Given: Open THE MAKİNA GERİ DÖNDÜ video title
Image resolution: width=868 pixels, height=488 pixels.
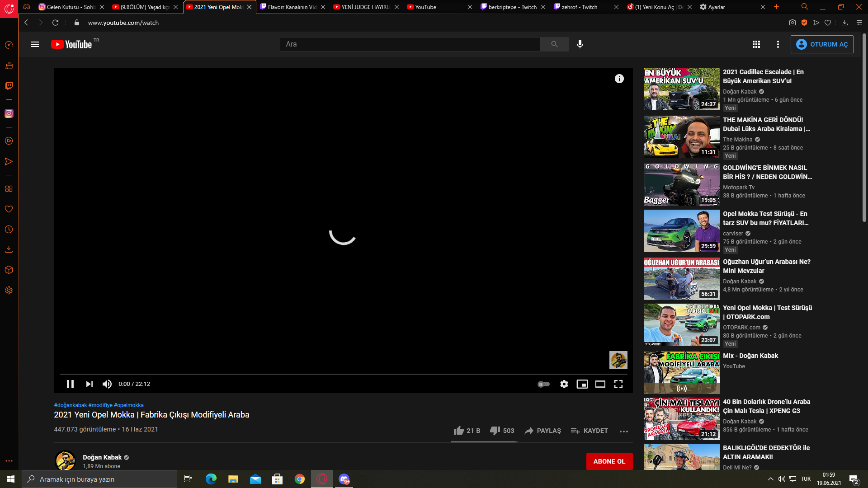Looking at the screenshot, I should point(766,124).
